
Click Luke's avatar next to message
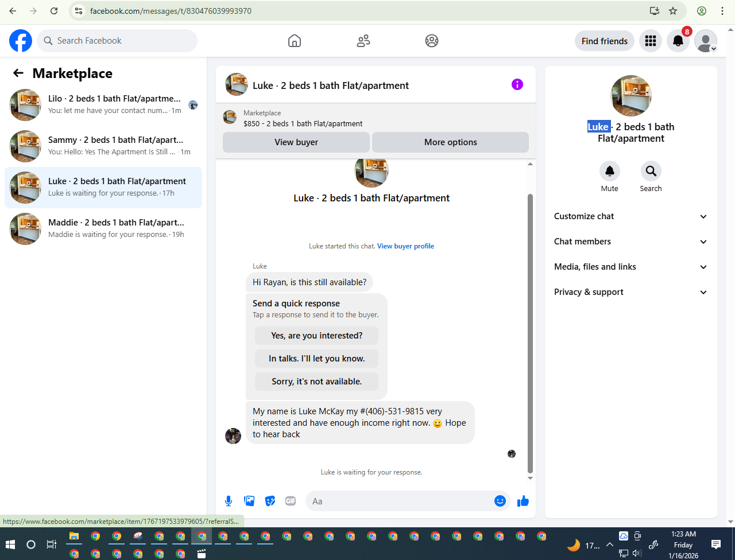pos(233,435)
